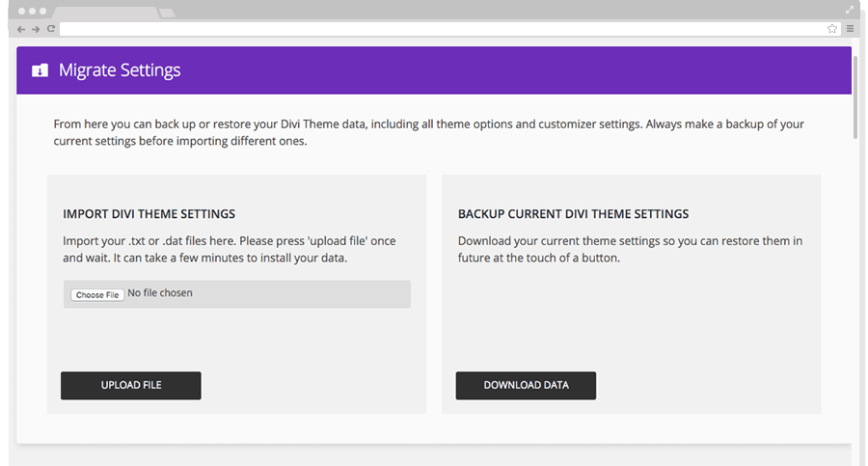Click the Migrate Settings header title
The image size is (868, 466).
[120, 70]
